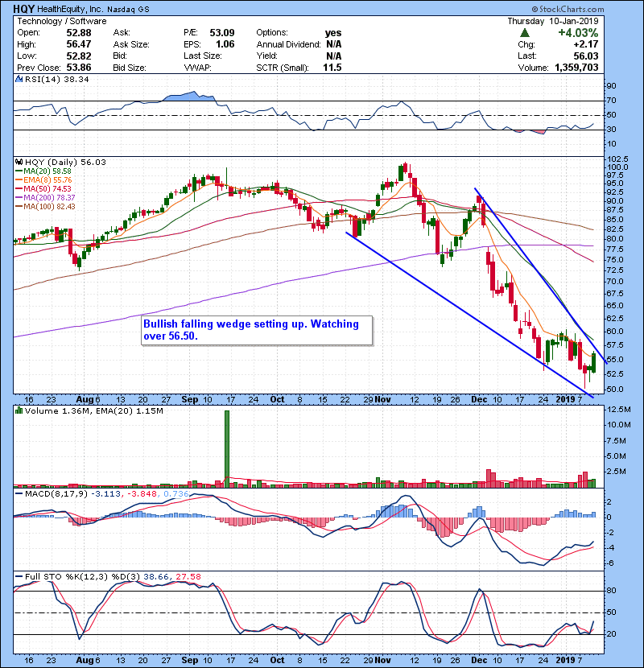The width and height of the screenshot is (644, 668).
Task: Click the volume bars icon beside Volume 1.36M
Action: [19, 410]
